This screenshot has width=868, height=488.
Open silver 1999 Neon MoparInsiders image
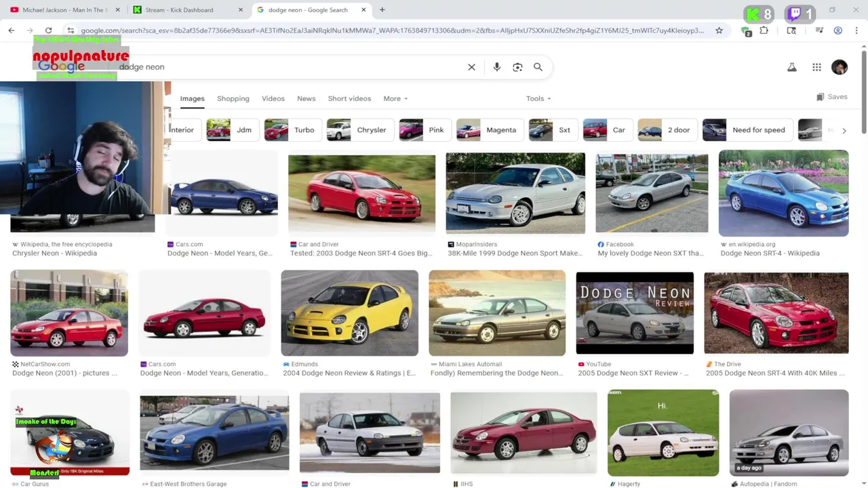click(515, 193)
